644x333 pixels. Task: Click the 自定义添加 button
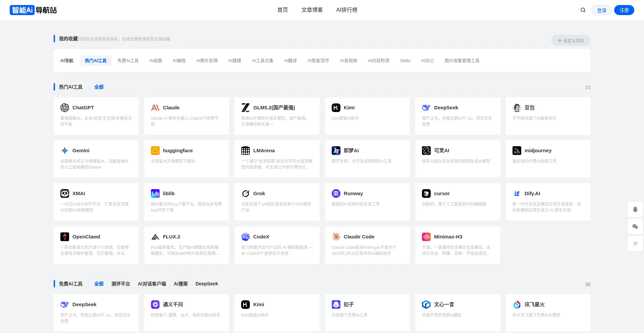571,41
